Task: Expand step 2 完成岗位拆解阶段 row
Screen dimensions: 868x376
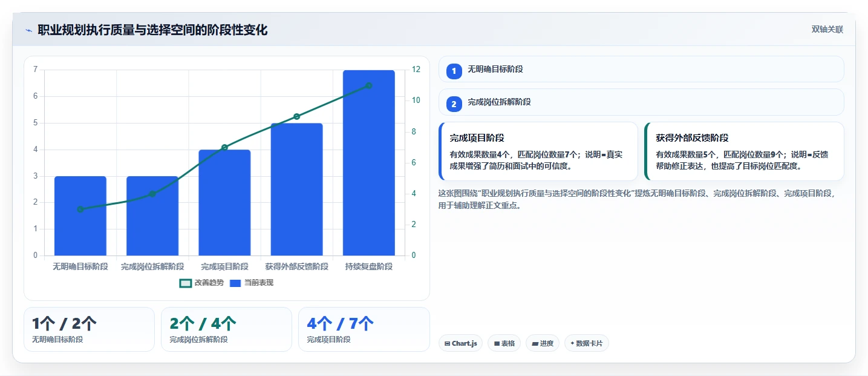Action: coord(641,102)
